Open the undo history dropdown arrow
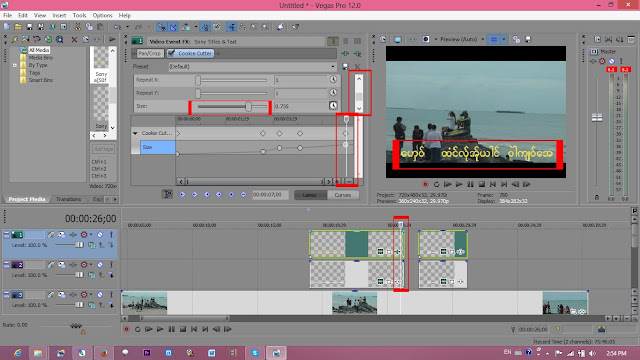The width and height of the screenshot is (640, 360). pos(127,27)
